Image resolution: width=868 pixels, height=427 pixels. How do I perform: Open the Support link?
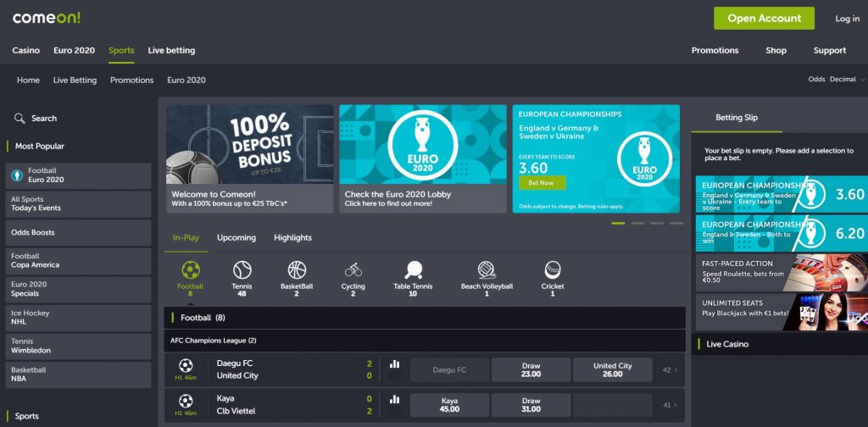[x=829, y=50]
